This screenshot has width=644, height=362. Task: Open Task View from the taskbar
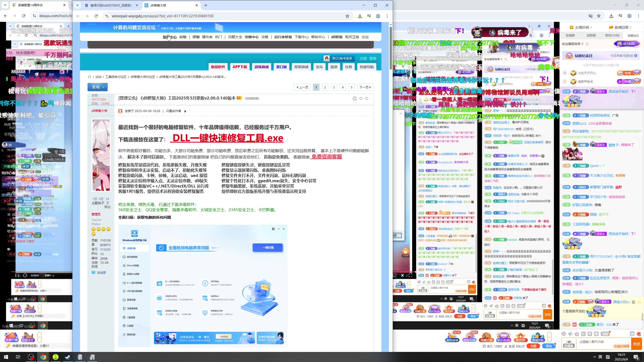coord(18,357)
